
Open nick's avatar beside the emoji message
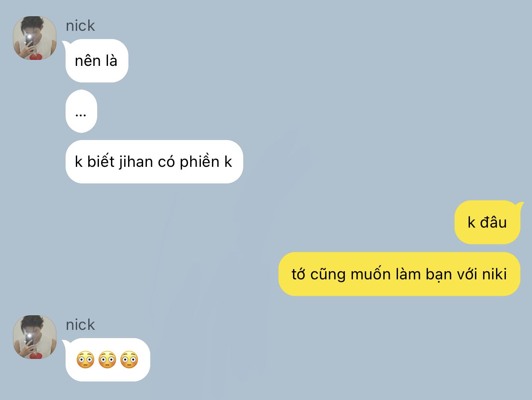tap(35, 337)
